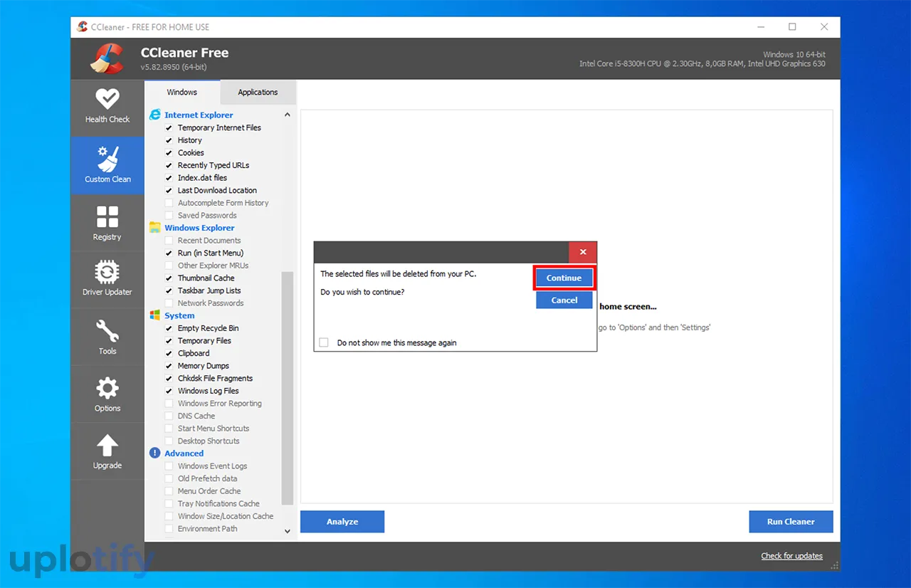Select the System heading
911x588 pixels.
pos(179,315)
